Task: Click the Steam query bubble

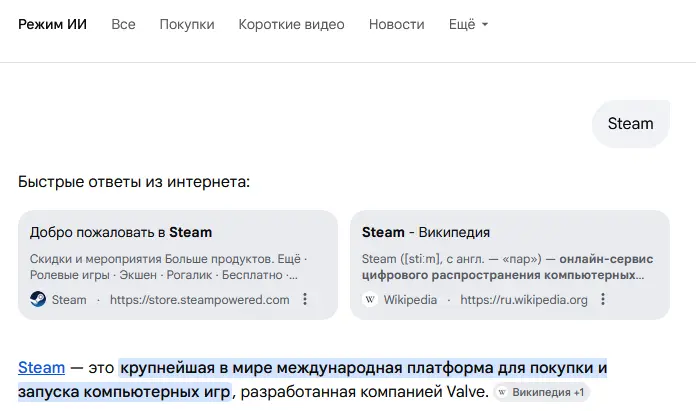Action: point(630,124)
